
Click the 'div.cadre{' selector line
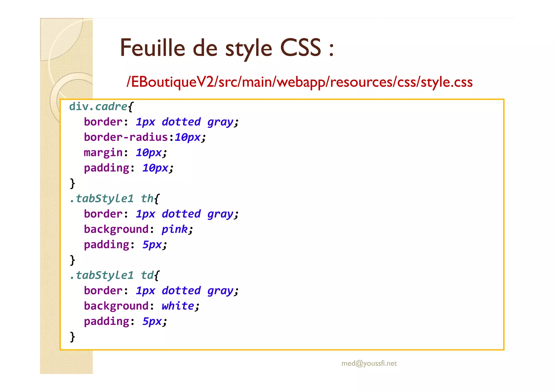101,106
